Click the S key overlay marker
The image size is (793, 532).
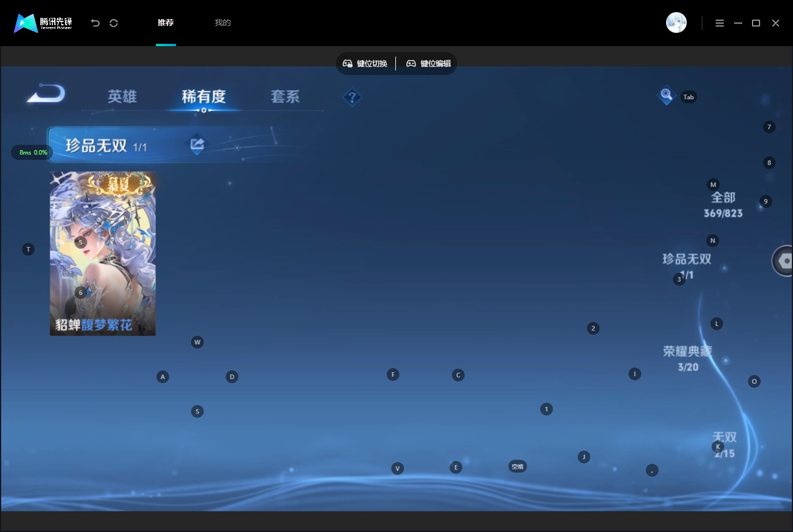pyautogui.click(x=197, y=411)
